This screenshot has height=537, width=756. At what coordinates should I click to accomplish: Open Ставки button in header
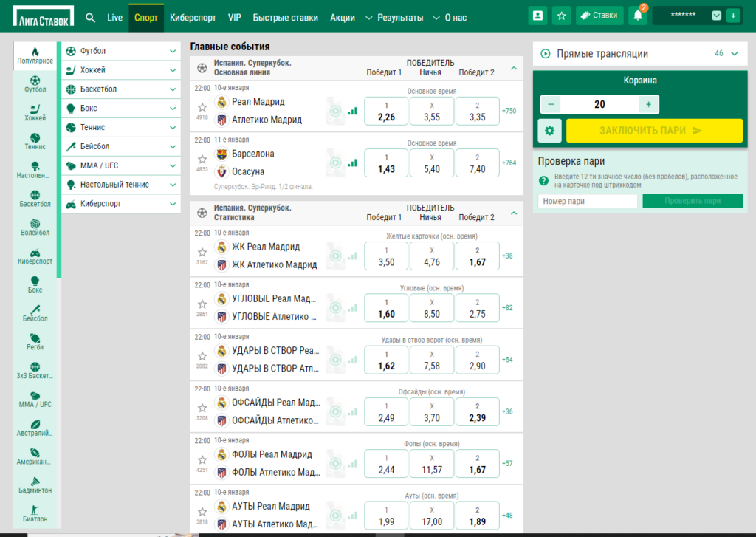[x=599, y=16]
